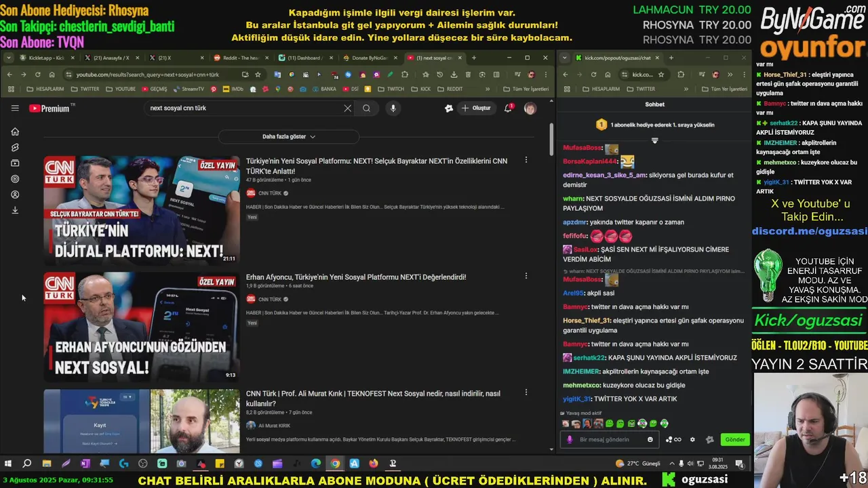The height and width of the screenshot is (488, 868).
Task: Open the Prof. Ali Murat Kırık video title
Action: (373, 399)
